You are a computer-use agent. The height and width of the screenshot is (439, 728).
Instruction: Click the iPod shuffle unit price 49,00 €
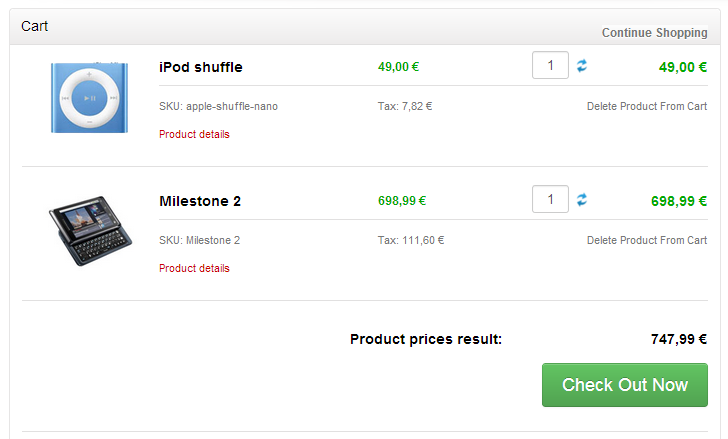pos(398,67)
